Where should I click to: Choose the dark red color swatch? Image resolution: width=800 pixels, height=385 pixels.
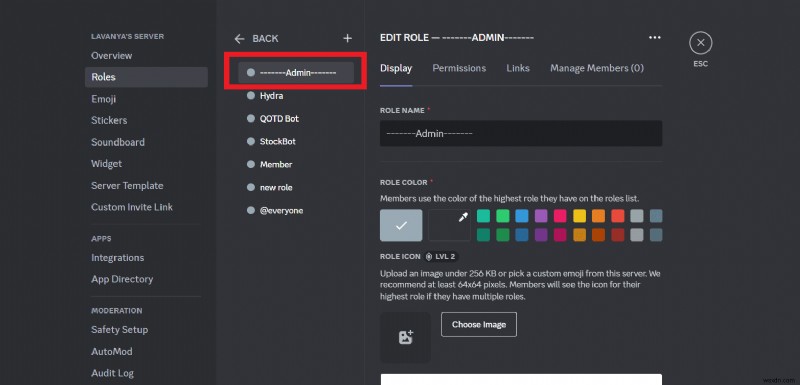[x=618, y=235]
